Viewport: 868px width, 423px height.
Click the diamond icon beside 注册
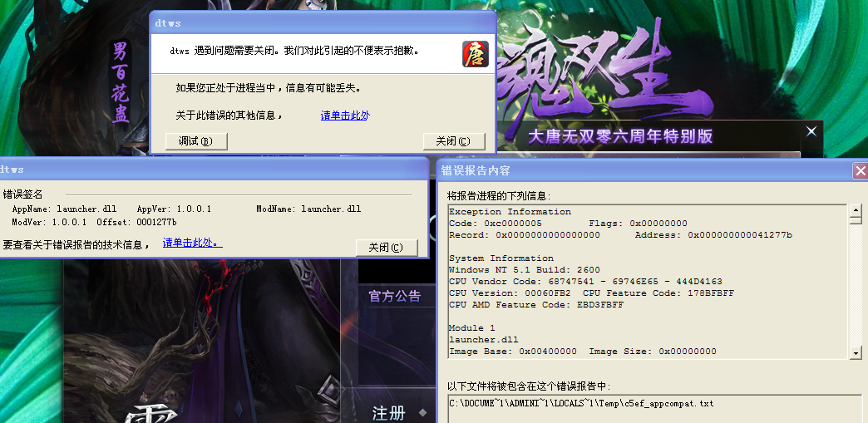[423, 412]
